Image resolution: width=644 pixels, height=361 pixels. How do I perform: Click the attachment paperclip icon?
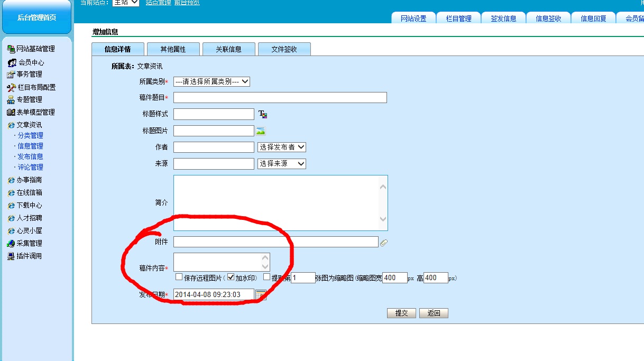pos(384,243)
